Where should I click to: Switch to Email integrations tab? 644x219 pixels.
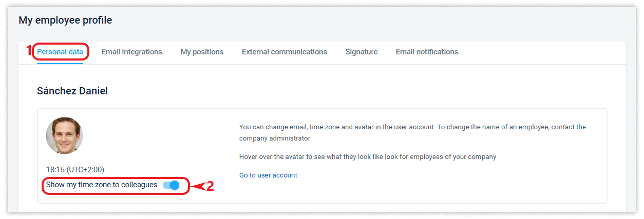click(131, 52)
